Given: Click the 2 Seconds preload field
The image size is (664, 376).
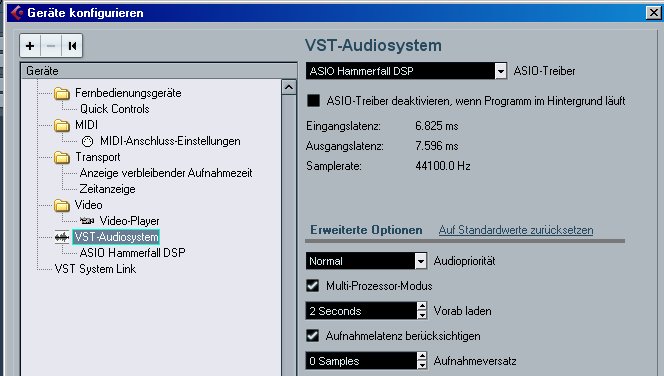Looking at the screenshot, I should tap(361, 311).
